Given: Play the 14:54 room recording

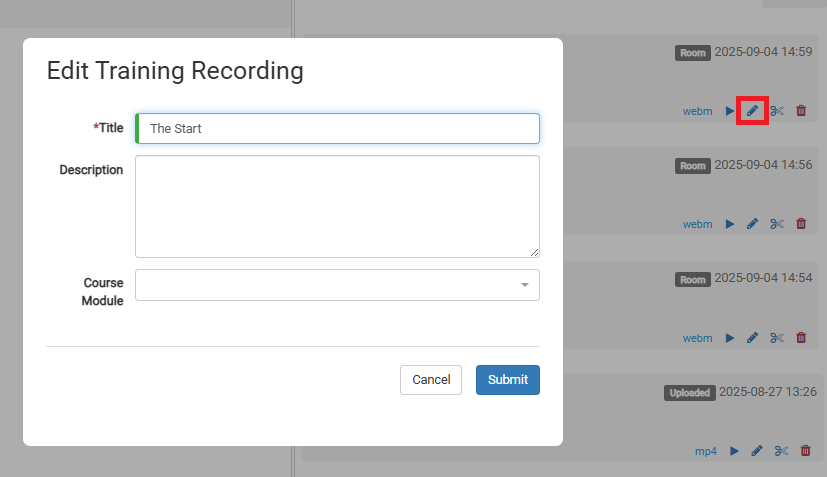Looking at the screenshot, I should click(x=730, y=338).
